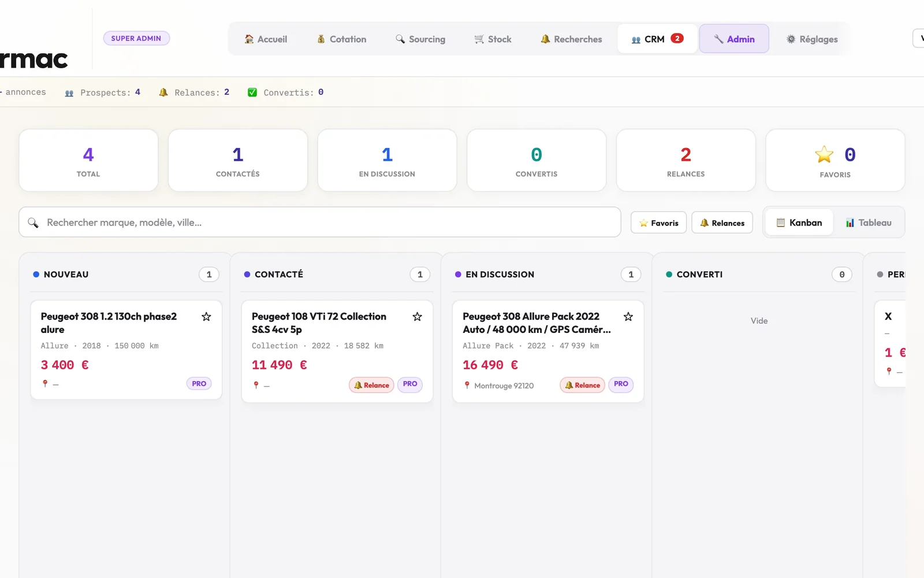The width and height of the screenshot is (924, 578).
Task: Open the Réglages tab
Action: point(812,39)
